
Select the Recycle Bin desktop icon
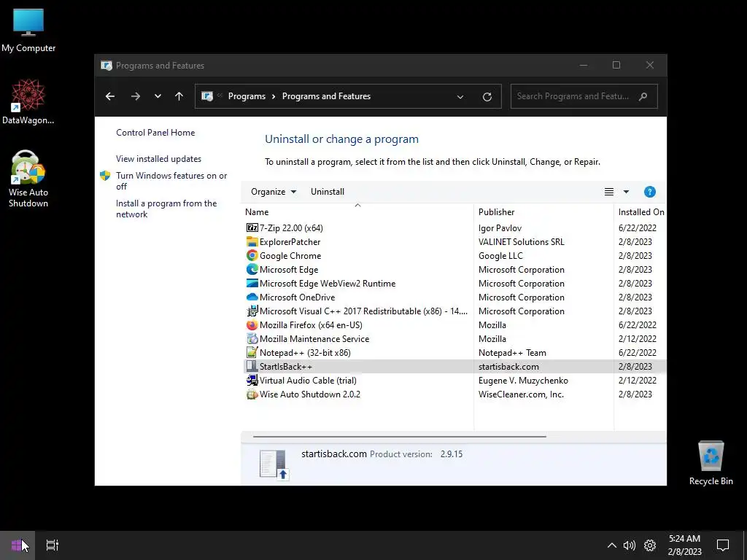pyautogui.click(x=711, y=463)
